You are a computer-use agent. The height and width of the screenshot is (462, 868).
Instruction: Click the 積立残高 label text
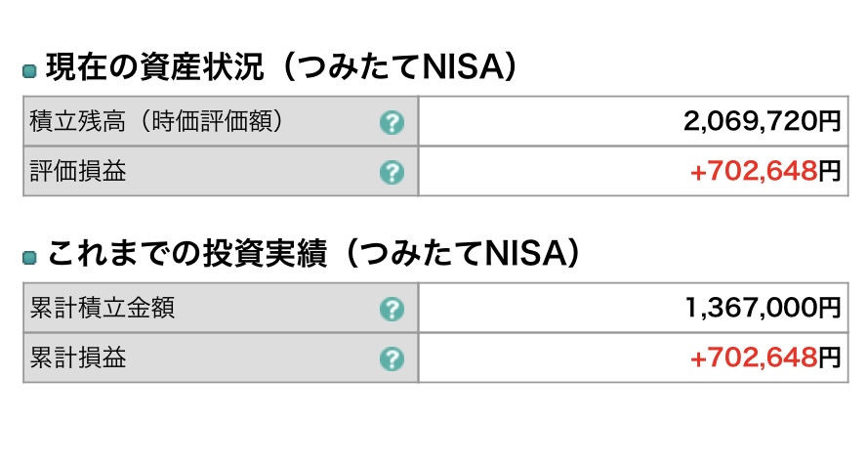click(77, 121)
